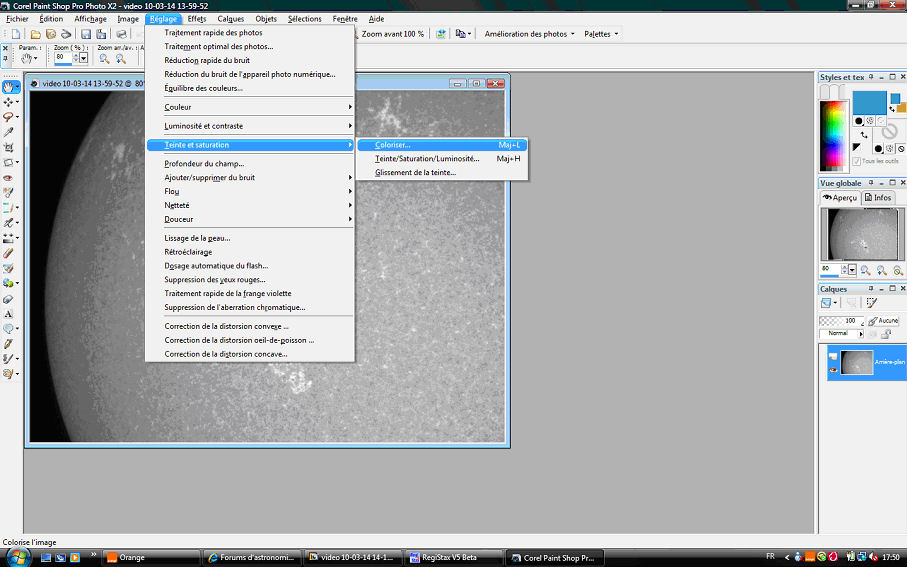Open the Calques menu
Image resolution: width=907 pixels, height=567 pixels.
pos(230,19)
